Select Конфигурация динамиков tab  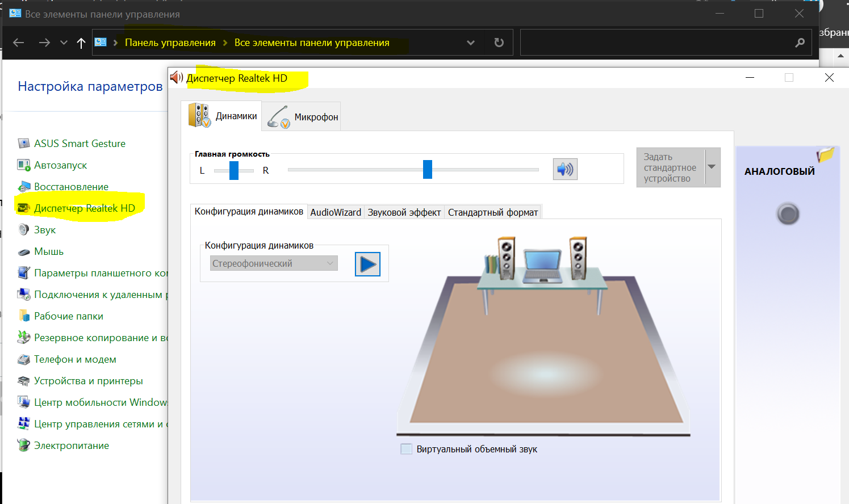249,211
